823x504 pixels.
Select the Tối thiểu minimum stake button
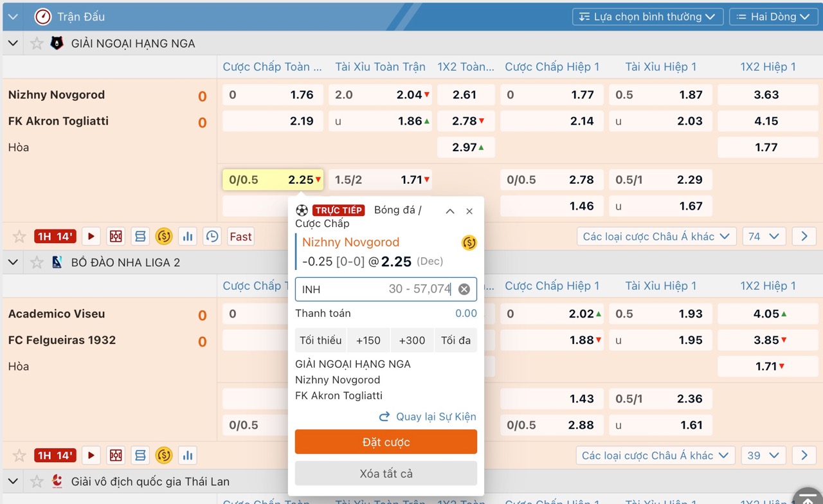[321, 341]
